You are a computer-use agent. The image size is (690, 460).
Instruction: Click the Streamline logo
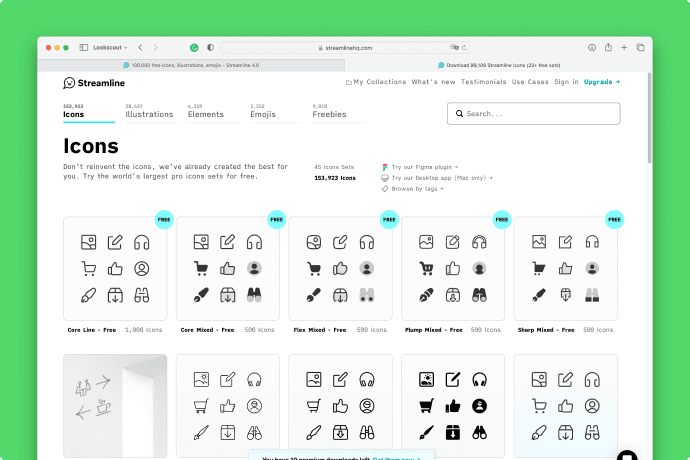pyautogui.click(x=94, y=83)
